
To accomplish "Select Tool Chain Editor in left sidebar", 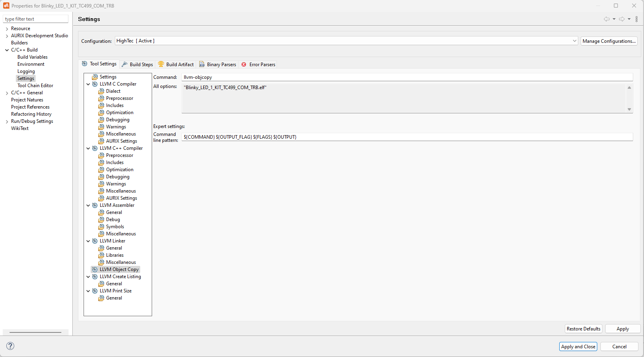I will (x=35, y=85).
